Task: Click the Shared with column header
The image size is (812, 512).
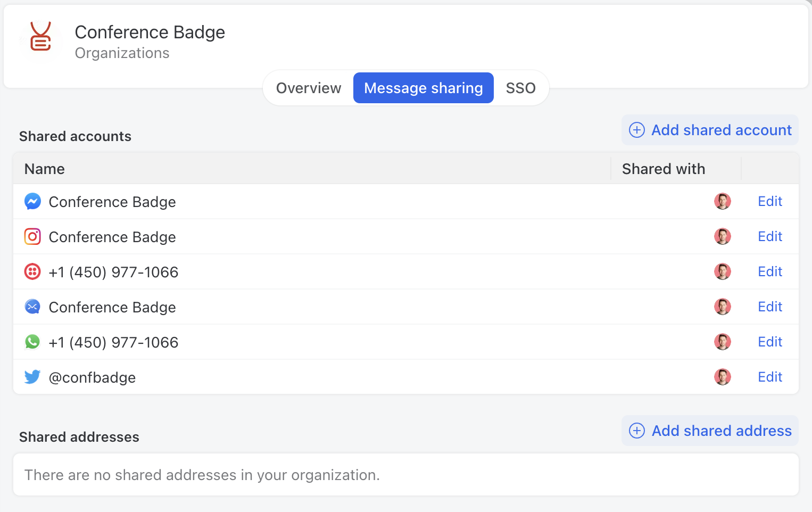Action: pos(663,169)
